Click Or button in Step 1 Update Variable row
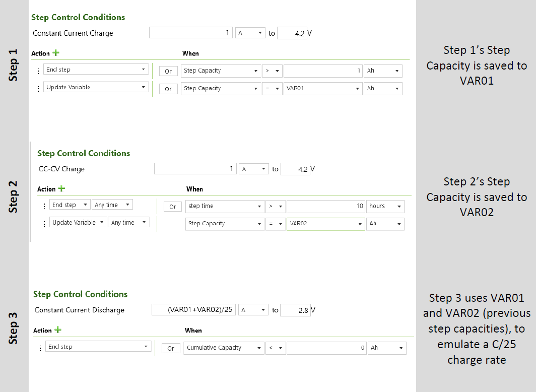Viewport: 536px width, 392px height. coord(168,89)
